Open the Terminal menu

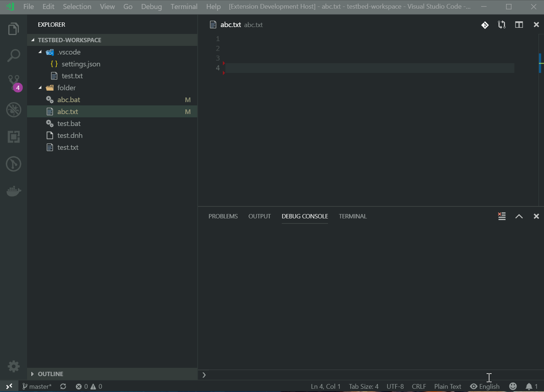(184, 6)
